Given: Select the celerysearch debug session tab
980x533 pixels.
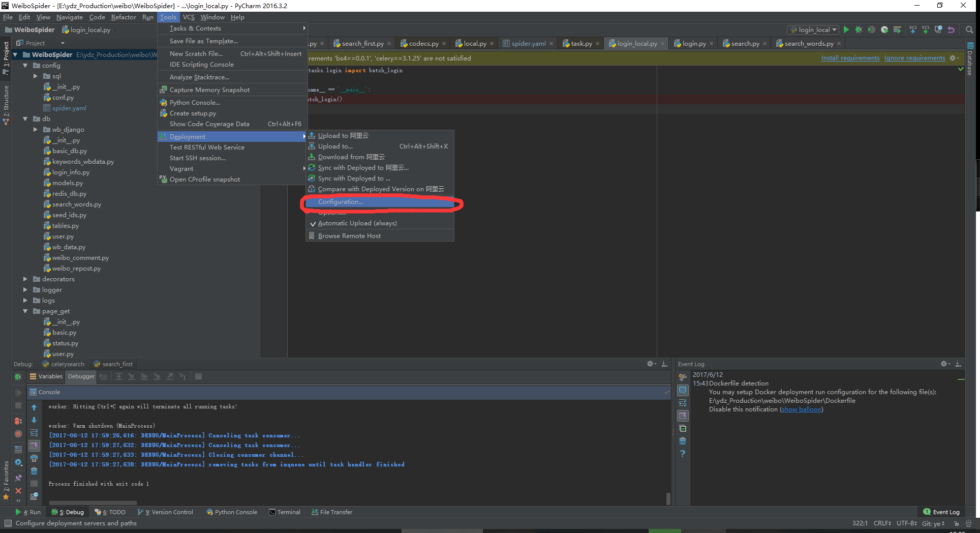Looking at the screenshot, I should tap(64, 364).
